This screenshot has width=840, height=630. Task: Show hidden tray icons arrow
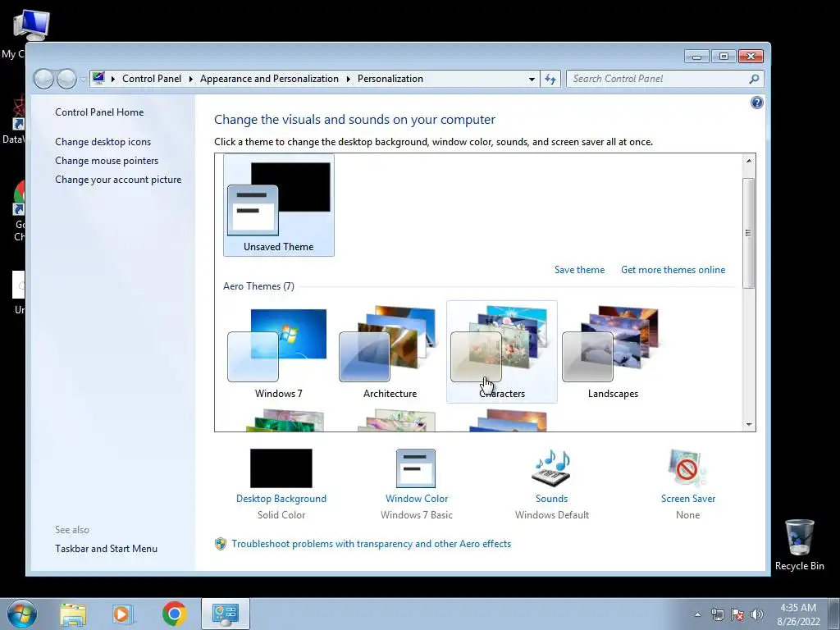(x=697, y=614)
